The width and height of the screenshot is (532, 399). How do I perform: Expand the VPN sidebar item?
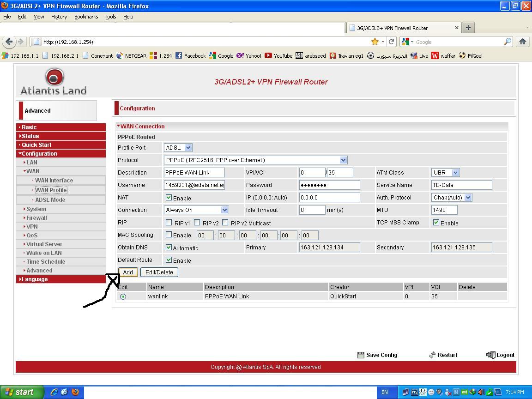pos(32,227)
